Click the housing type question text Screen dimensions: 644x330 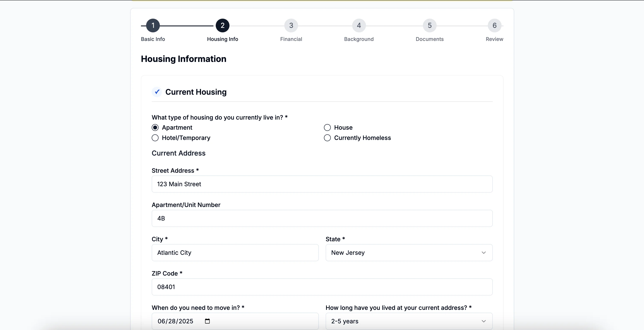coord(220,117)
